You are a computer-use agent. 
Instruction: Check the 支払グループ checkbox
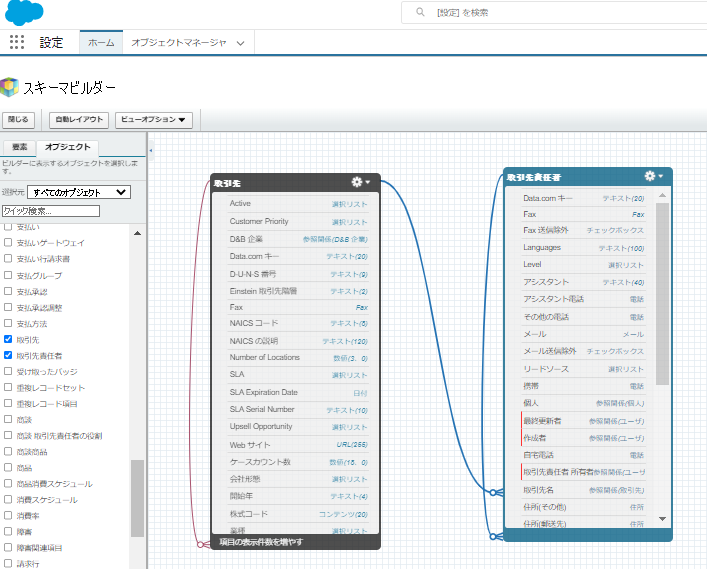(8, 275)
